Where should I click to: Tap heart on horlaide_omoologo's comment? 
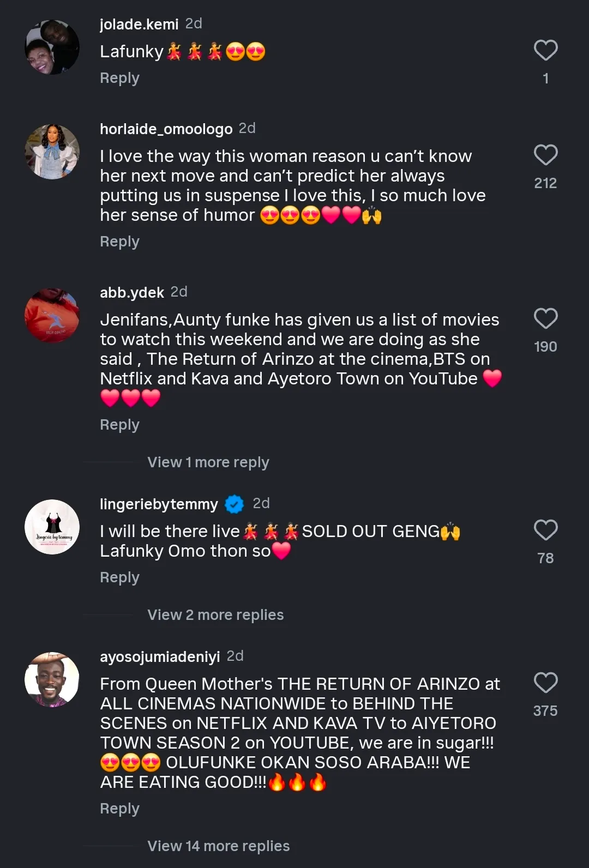point(545,155)
